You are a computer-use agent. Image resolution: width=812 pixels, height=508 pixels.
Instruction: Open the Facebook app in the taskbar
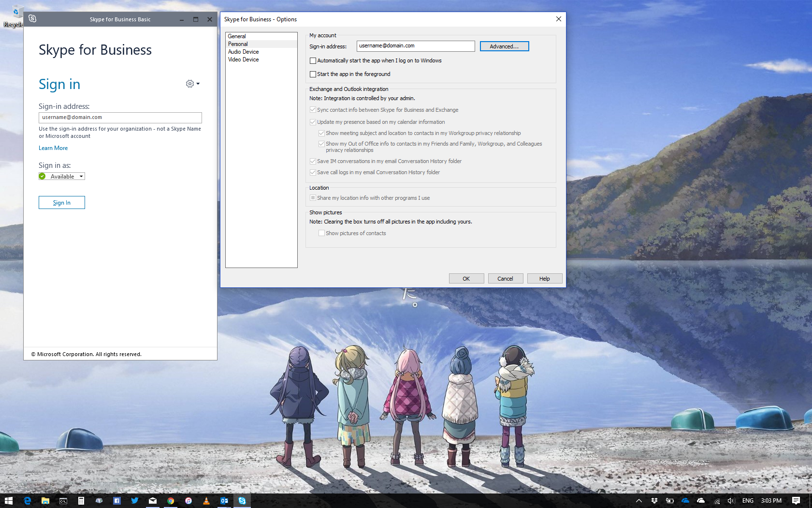coord(116,501)
